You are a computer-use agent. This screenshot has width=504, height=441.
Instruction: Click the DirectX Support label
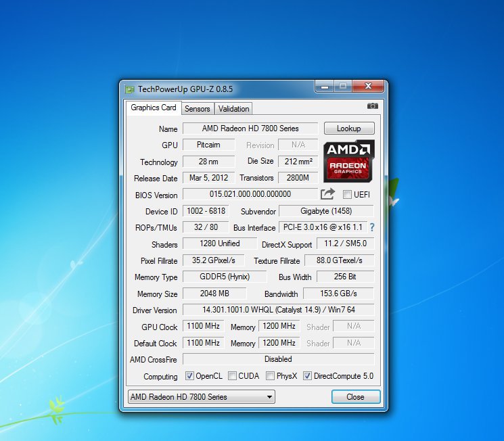click(x=287, y=245)
